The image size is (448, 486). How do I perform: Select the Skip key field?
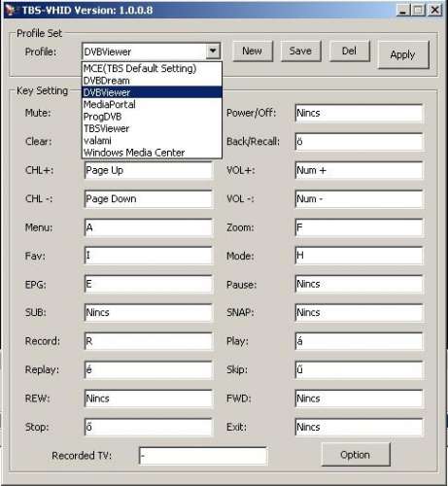tap(359, 369)
